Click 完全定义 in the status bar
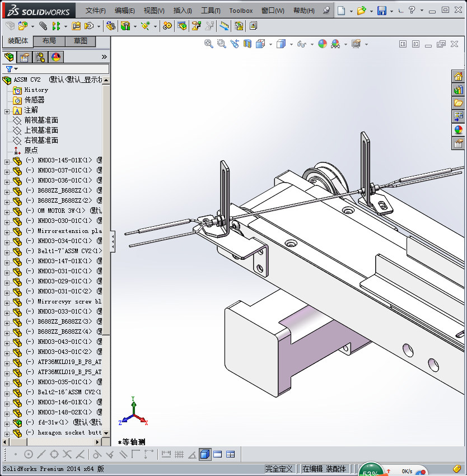467x476 pixels. click(x=278, y=468)
